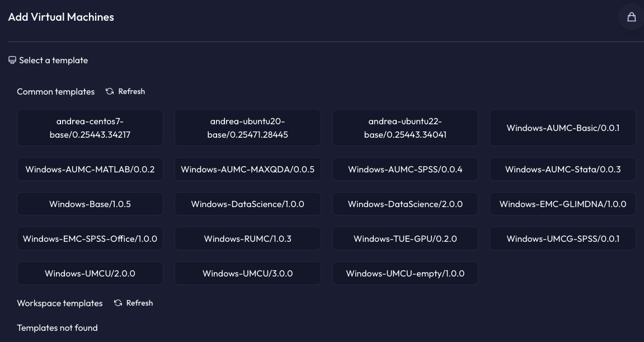Pick Windows-EMC-GLIMDNA/1.0.0 template

pos(563,204)
